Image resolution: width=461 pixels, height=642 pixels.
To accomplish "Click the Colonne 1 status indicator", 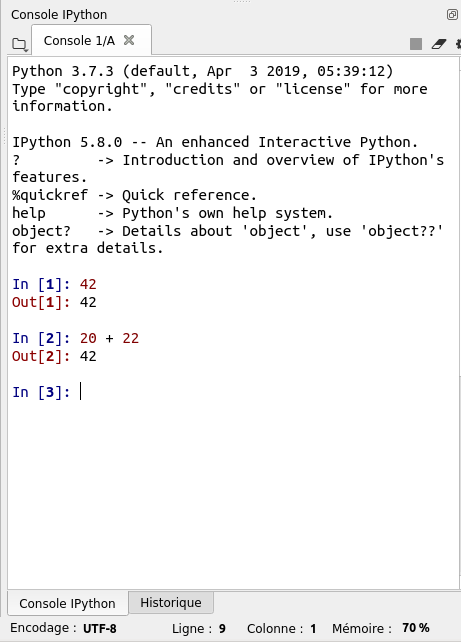I will pos(282,628).
